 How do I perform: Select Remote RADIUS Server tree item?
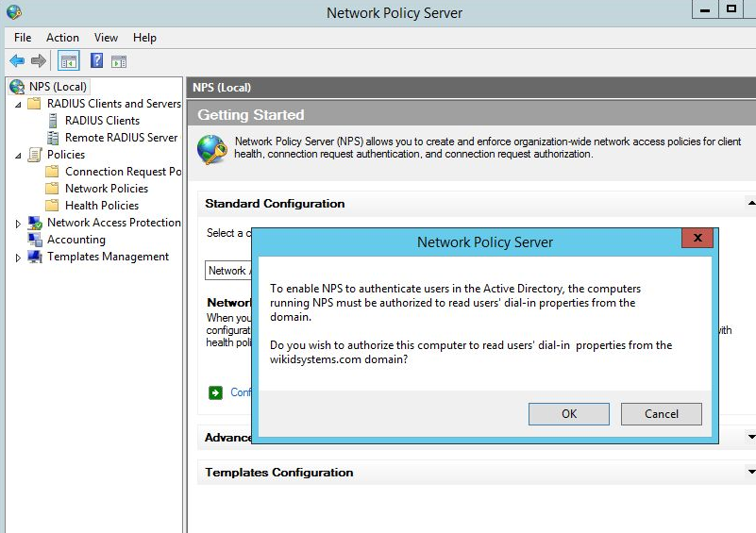click(122, 138)
